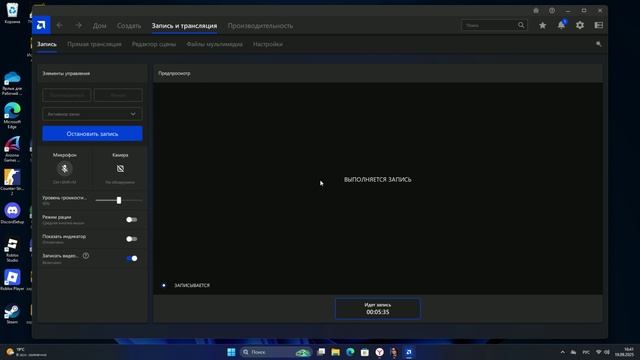The image size is (640, 360).
Task: Open Microsoft Store from taskbar
Action: tap(365, 352)
